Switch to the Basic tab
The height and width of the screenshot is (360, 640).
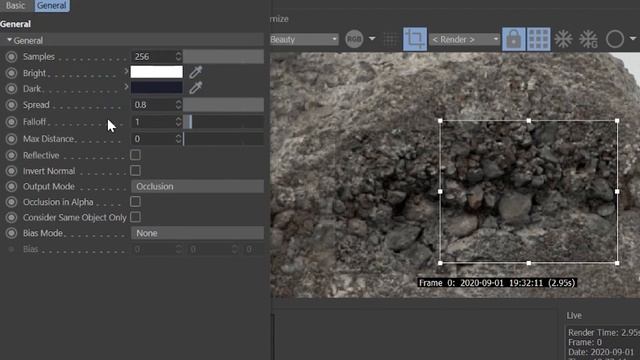(x=15, y=5)
